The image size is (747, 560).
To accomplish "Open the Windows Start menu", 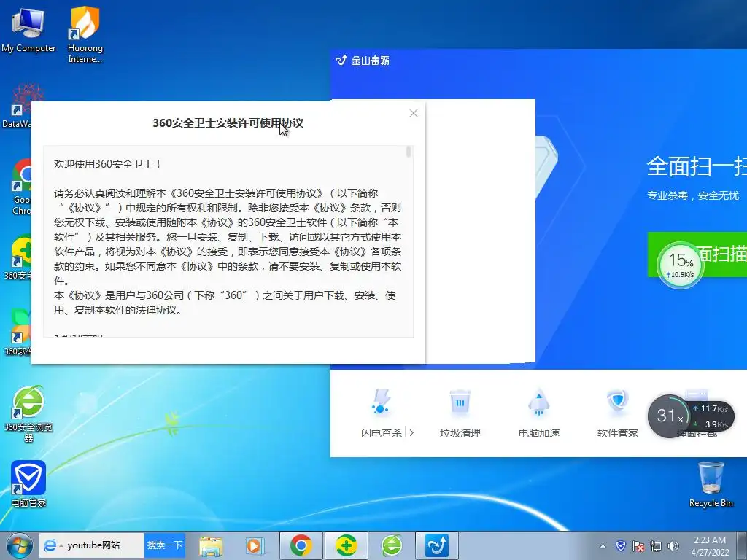I will pyautogui.click(x=18, y=545).
